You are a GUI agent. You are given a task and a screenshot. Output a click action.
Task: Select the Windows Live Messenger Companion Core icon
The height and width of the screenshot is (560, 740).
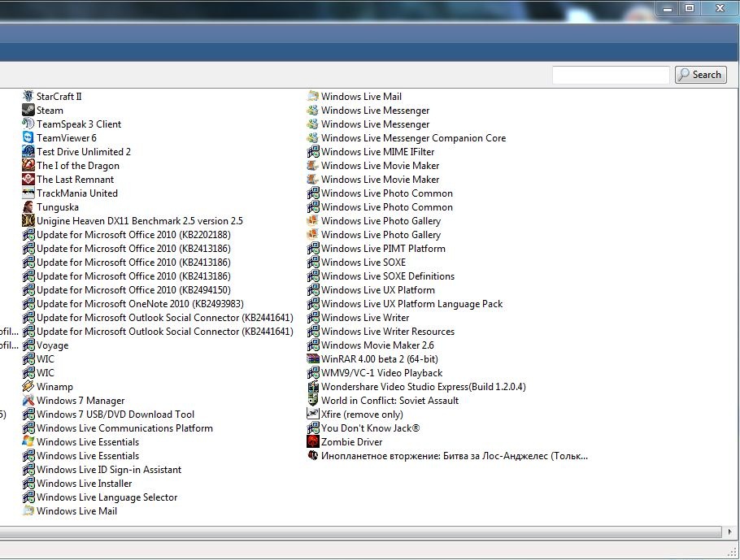pyautogui.click(x=313, y=137)
